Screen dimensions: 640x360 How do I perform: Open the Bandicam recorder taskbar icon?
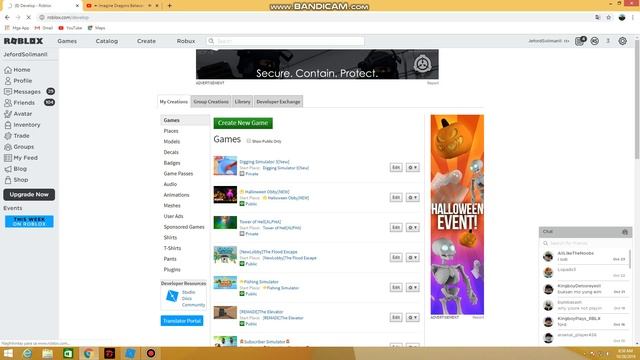(x=151, y=353)
